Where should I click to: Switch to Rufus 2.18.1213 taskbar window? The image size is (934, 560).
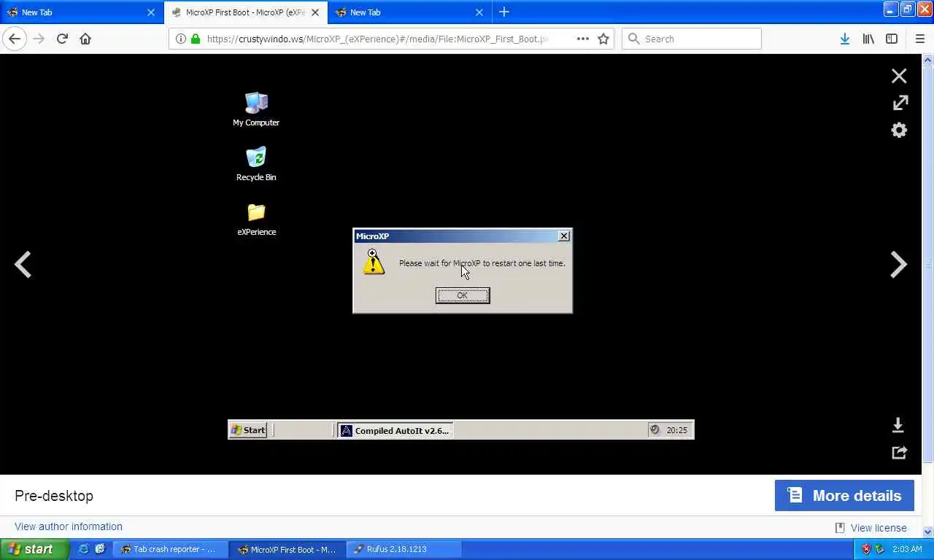404,549
